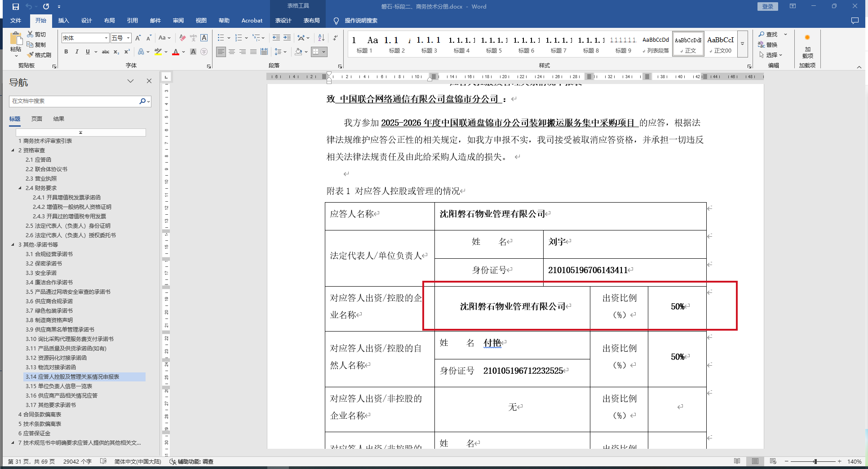868x469 pixels.
Task: Collapse the '2.4 财务要求' tree node
Action: [20, 188]
